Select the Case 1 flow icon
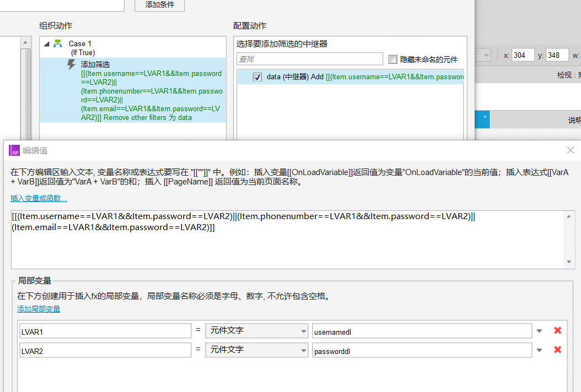The width and height of the screenshot is (581, 392). coord(58,43)
